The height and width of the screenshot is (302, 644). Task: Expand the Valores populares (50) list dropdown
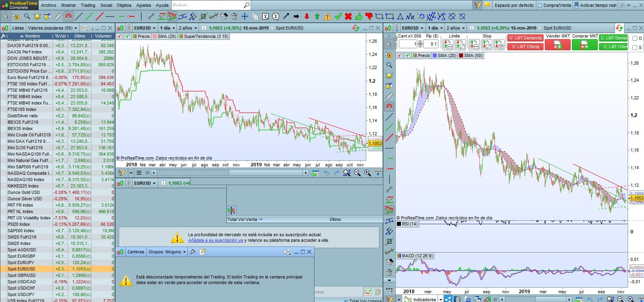click(53, 28)
